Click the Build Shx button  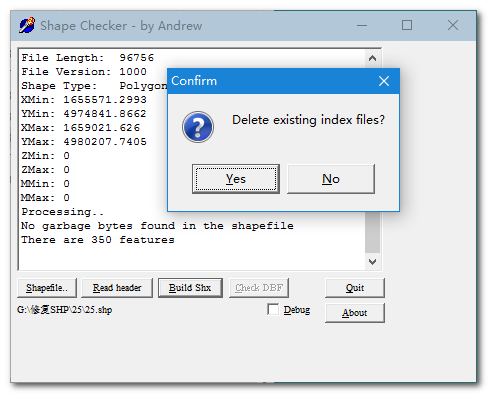pos(190,288)
